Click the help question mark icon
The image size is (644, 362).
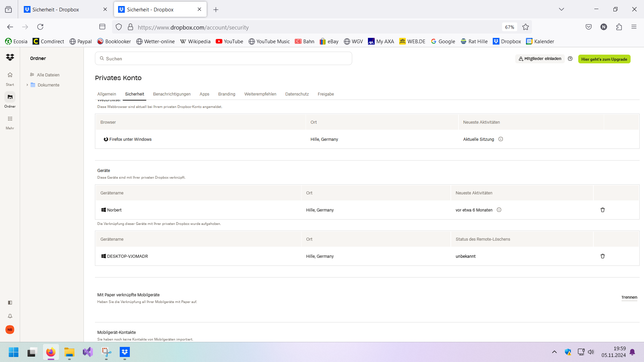tap(570, 59)
